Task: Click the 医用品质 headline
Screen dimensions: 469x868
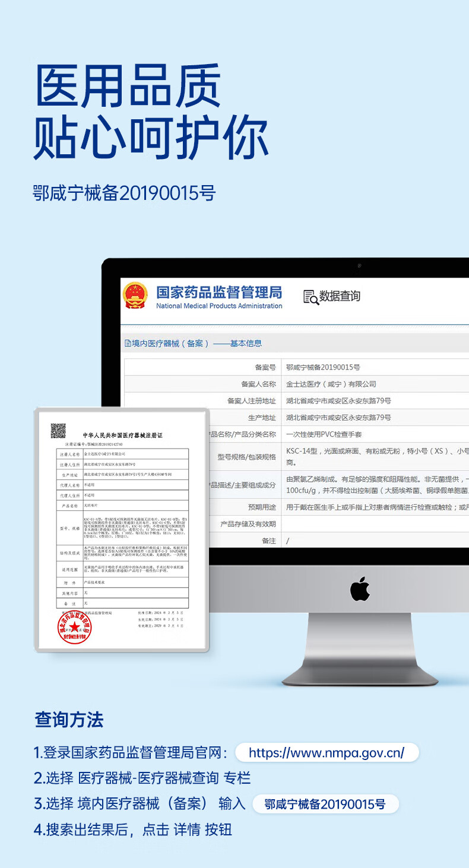Action: [129, 87]
